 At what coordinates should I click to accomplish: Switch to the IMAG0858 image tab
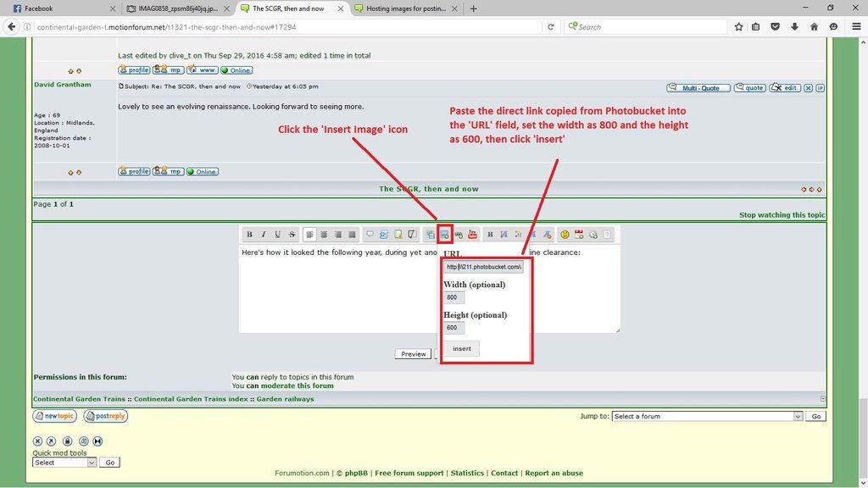(177, 8)
